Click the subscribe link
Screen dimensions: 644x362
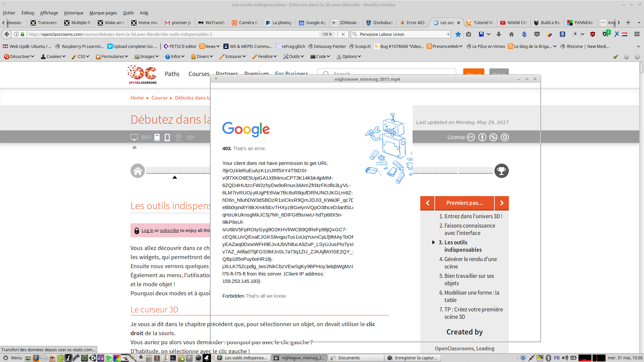[169, 231]
